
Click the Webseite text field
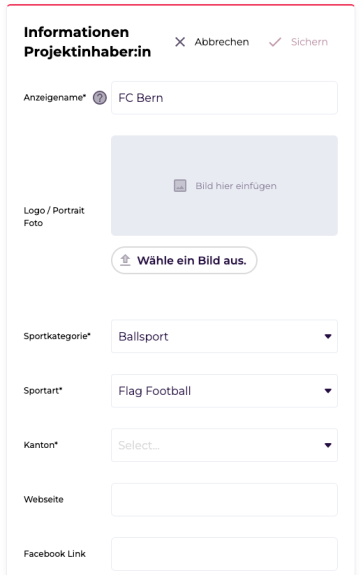pyautogui.click(x=224, y=499)
